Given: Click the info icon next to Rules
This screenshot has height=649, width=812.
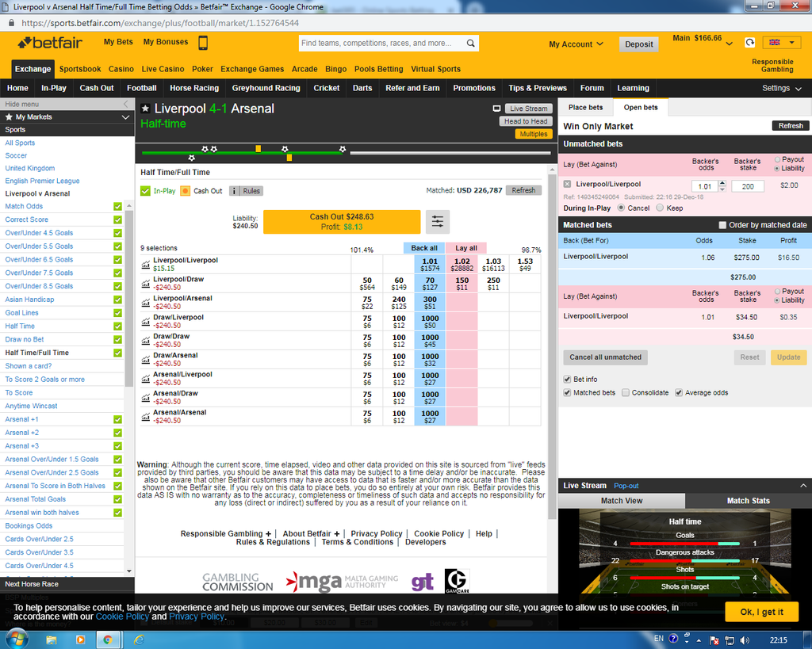Looking at the screenshot, I should point(234,191).
